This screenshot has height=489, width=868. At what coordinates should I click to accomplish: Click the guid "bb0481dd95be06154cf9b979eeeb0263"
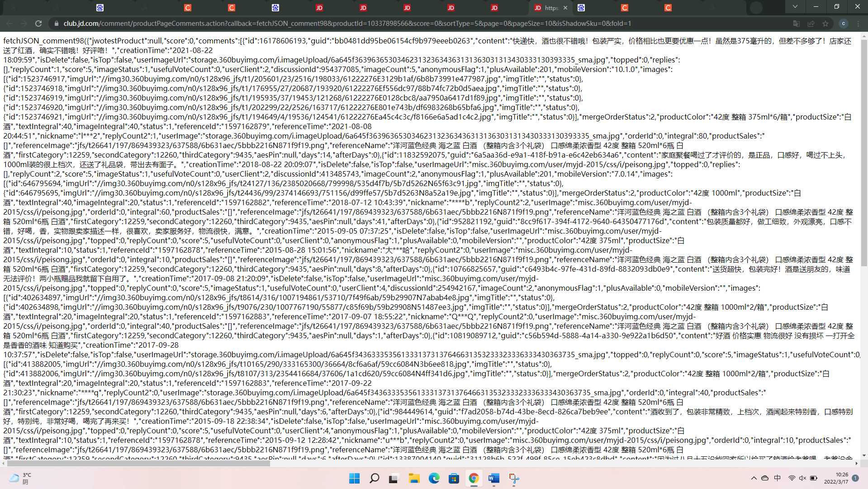(402, 41)
